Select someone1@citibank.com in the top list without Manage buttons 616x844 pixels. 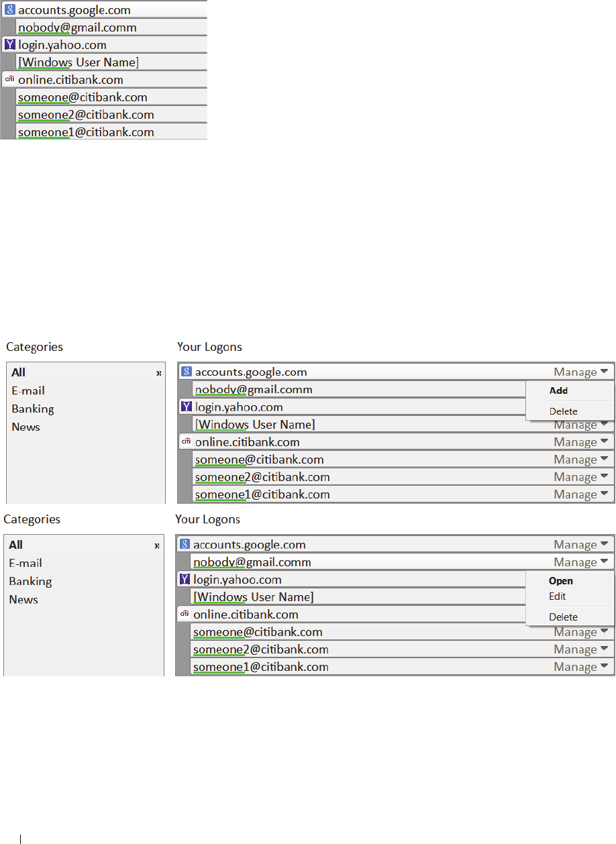(111, 132)
